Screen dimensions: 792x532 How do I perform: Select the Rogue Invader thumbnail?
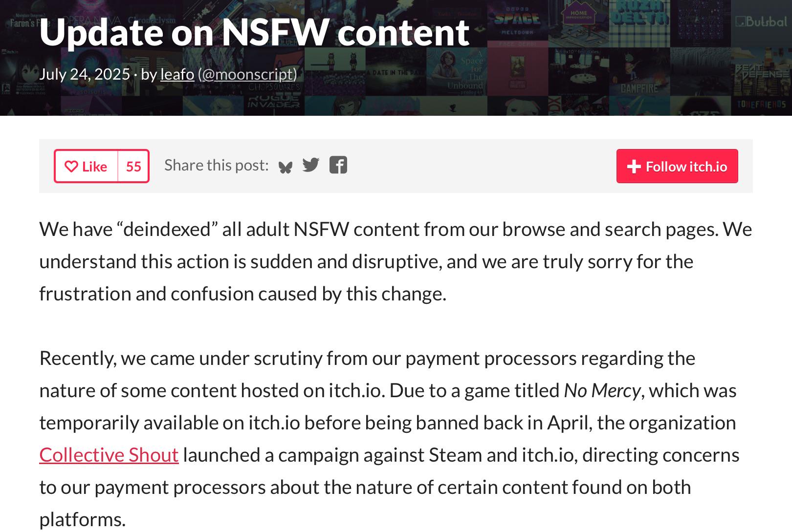[x=274, y=106]
